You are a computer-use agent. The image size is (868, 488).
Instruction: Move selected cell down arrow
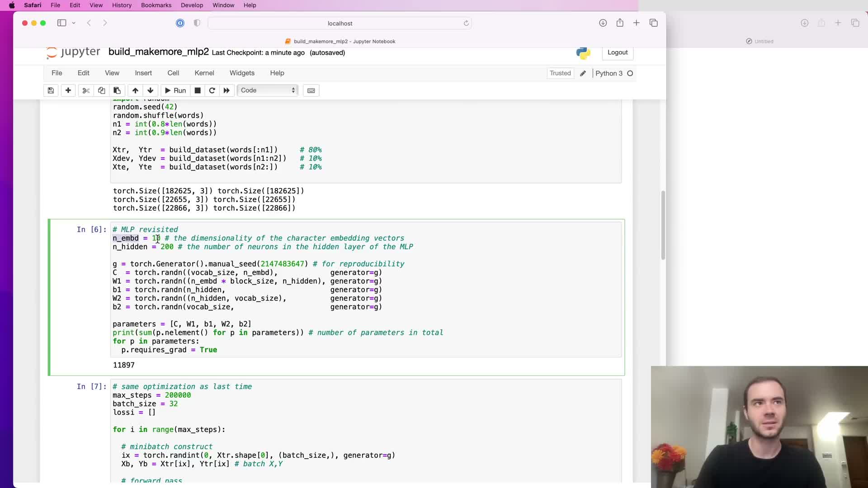click(151, 90)
